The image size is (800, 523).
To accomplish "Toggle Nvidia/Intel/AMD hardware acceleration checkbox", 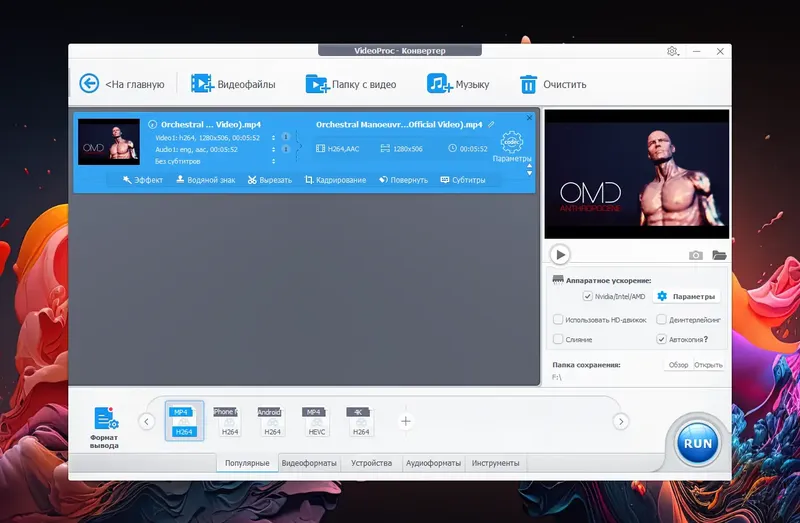I will (587, 296).
